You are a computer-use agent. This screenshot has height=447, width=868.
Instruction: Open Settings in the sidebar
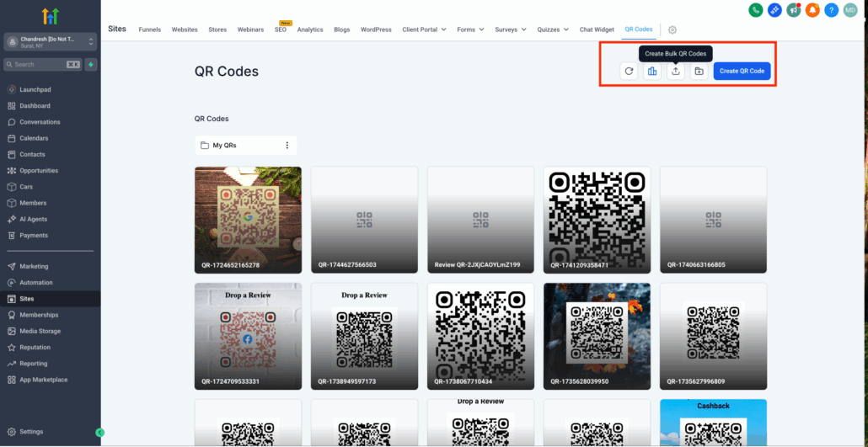click(x=31, y=432)
